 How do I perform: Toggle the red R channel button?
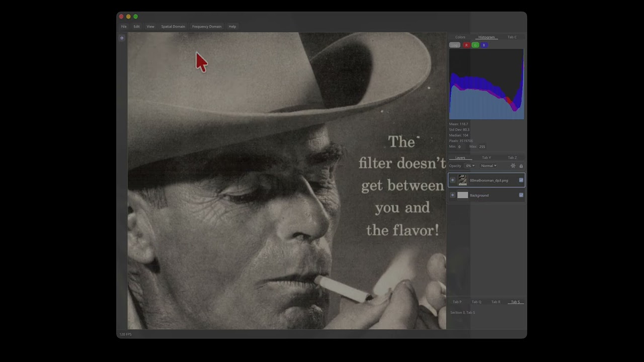[x=466, y=45]
